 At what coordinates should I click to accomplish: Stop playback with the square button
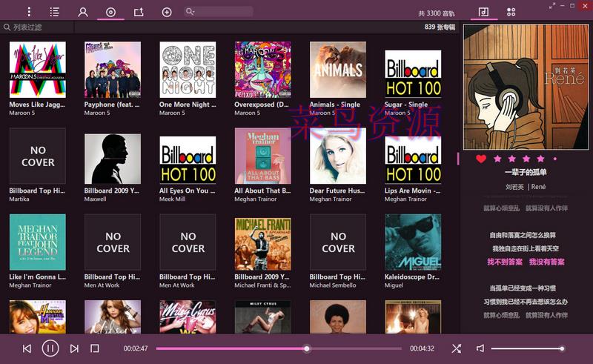click(x=95, y=348)
